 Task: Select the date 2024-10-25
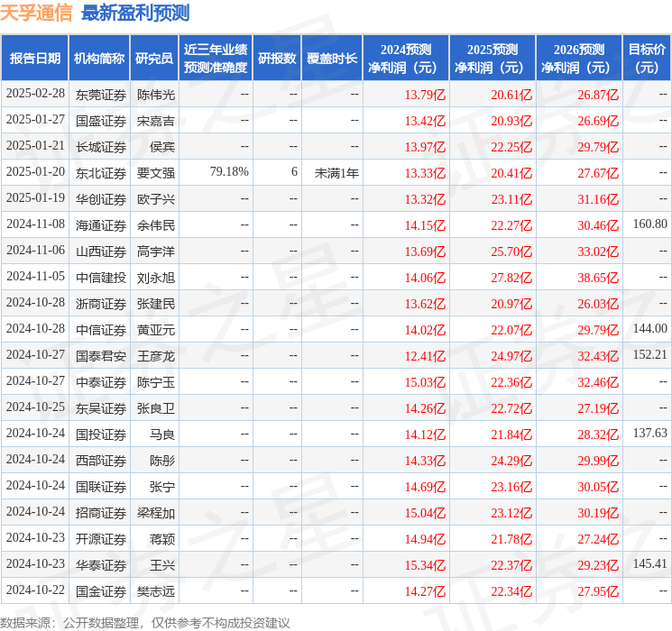pyautogui.click(x=35, y=407)
